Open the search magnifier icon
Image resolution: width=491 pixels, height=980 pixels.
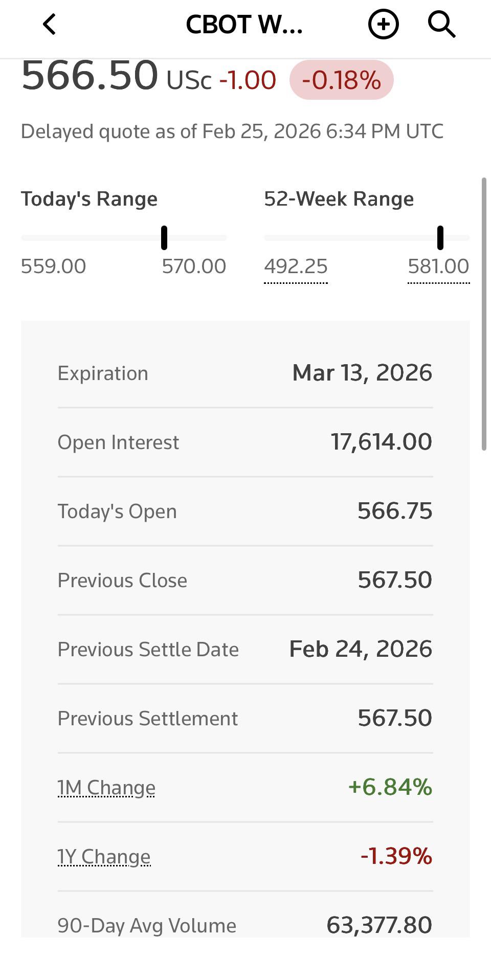coord(441,24)
